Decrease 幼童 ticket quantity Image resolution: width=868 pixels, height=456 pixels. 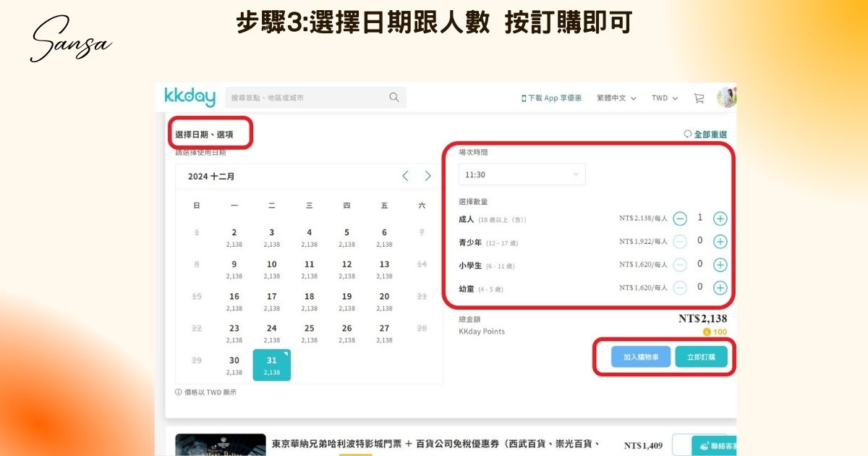[x=680, y=288]
